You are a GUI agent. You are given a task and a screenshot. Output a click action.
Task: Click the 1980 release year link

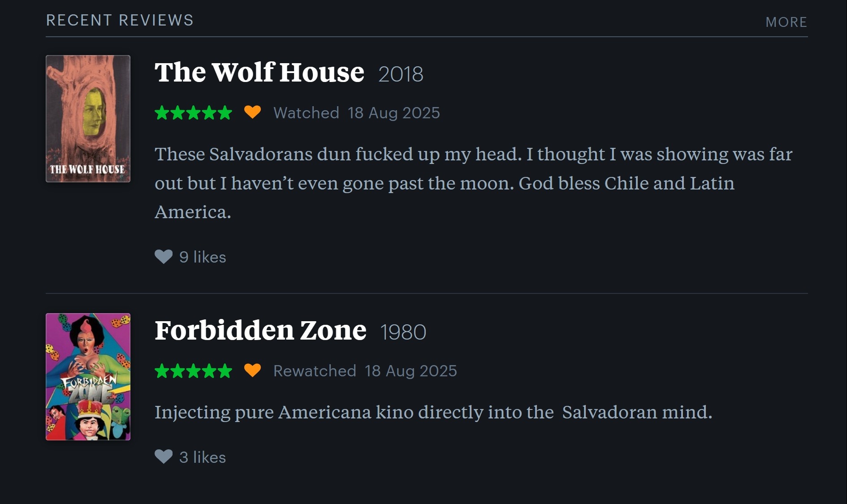tap(403, 332)
